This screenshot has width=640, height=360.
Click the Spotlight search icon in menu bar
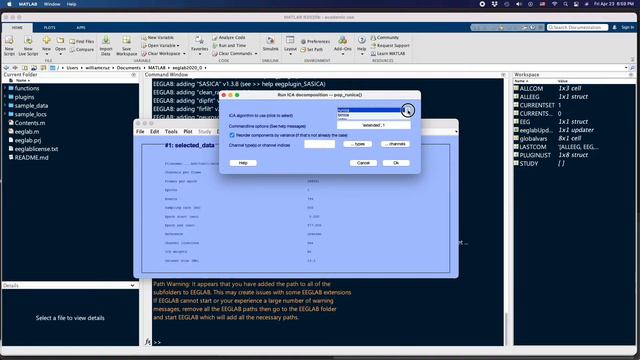coord(565,4)
